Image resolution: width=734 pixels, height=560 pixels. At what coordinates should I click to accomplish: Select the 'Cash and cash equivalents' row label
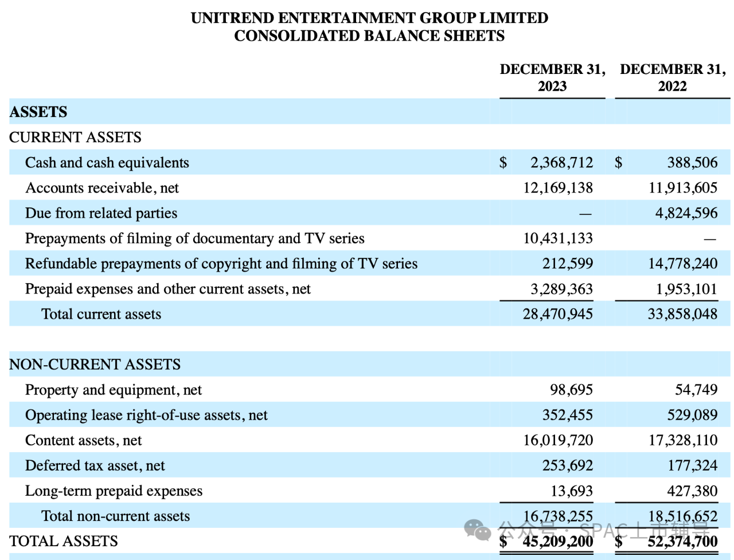tap(107, 163)
